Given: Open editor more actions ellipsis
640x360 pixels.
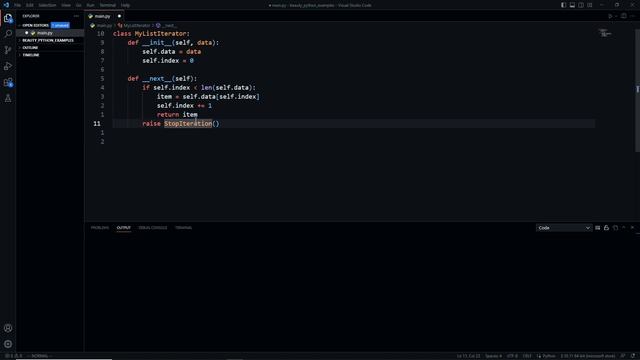Looking at the screenshot, I should 633,16.
